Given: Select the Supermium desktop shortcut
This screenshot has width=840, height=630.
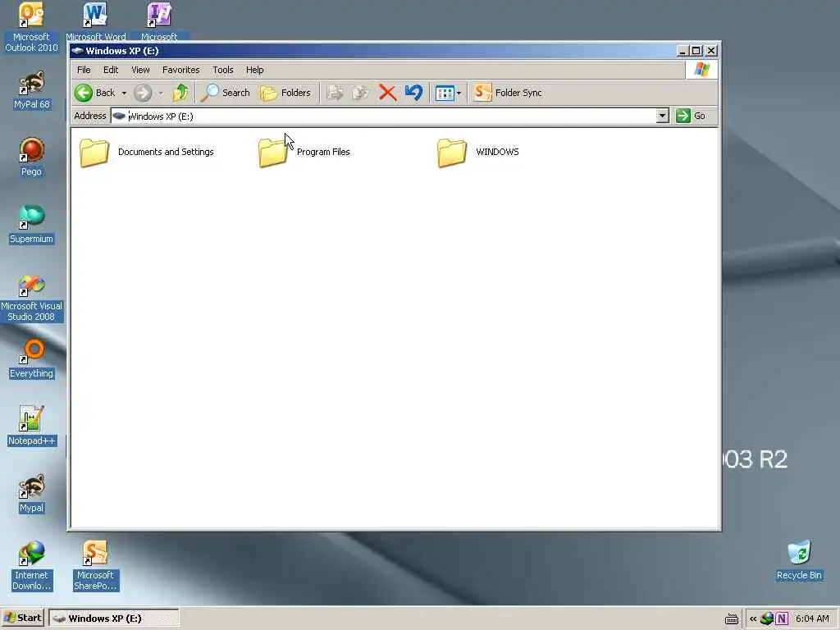Looking at the screenshot, I should pyautogui.click(x=31, y=224).
